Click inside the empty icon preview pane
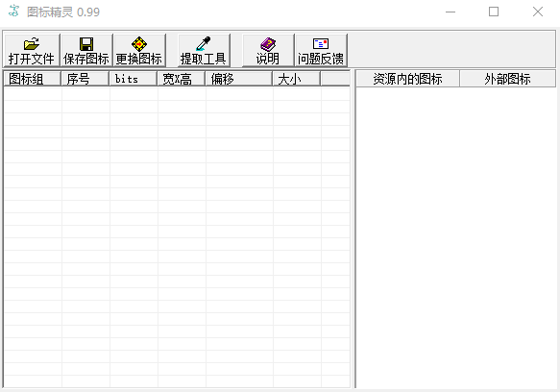This screenshot has height=392, width=560. [456, 237]
